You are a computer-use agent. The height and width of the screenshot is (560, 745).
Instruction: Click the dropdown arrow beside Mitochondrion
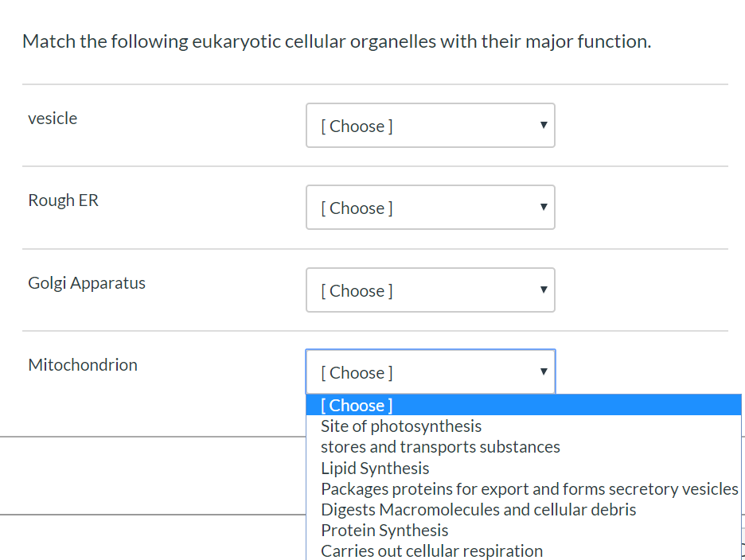point(543,371)
